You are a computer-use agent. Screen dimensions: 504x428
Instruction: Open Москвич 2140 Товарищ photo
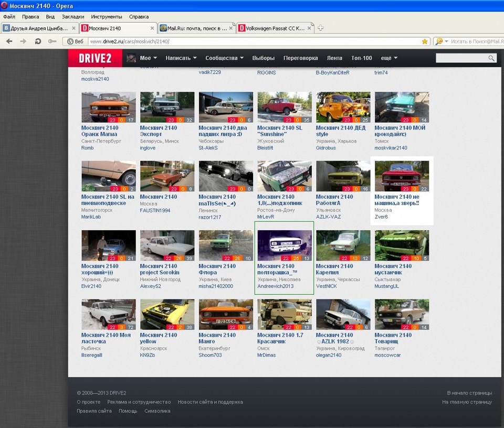click(x=402, y=315)
